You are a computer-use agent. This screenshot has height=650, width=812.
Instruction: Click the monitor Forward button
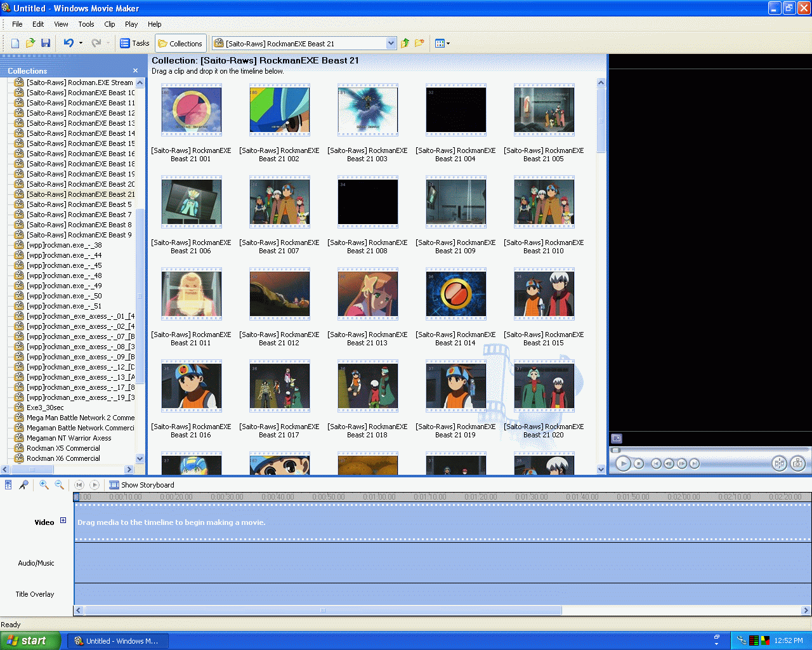tap(695, 463)
